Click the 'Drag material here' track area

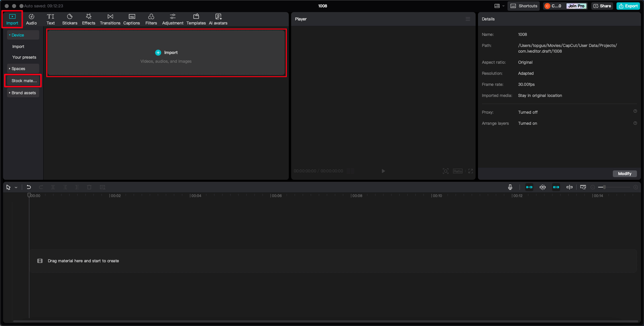[x=332, y=261]
